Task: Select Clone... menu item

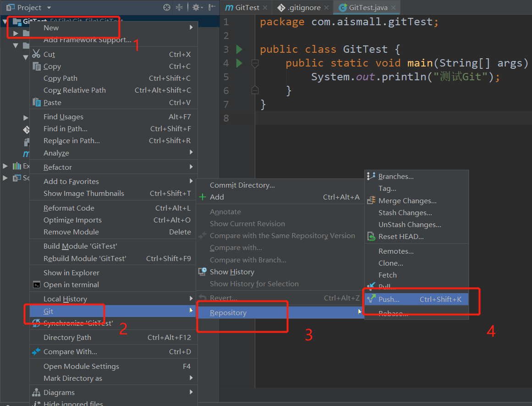Action: tap(417, 263)
